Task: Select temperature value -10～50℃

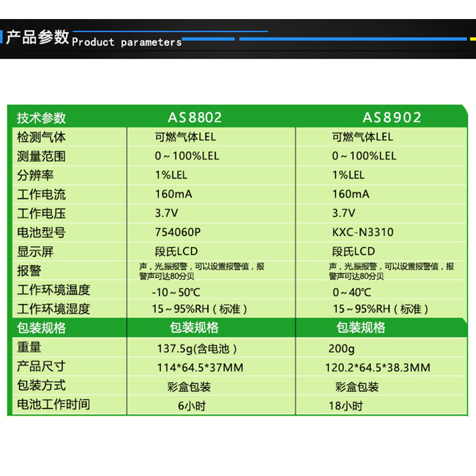Action: point(176,292)
